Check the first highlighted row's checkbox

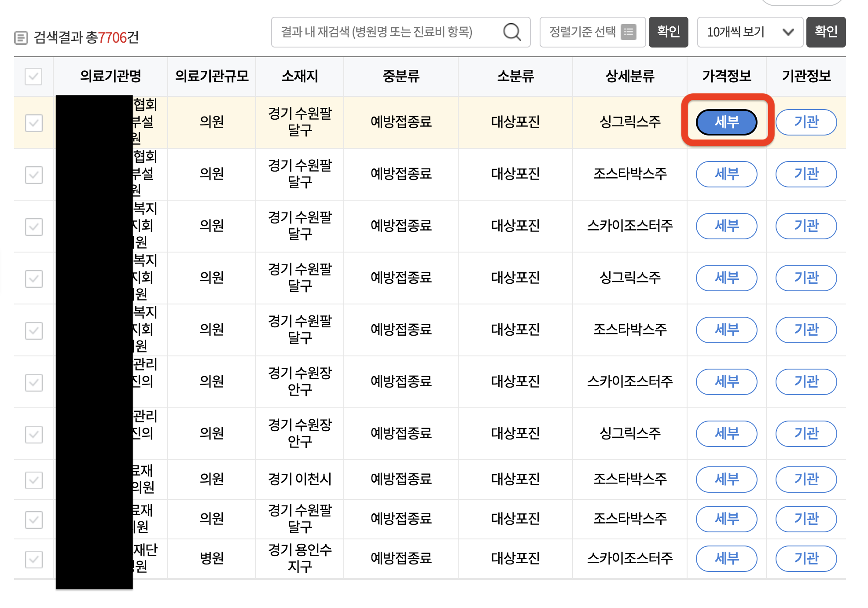[33, 122]
